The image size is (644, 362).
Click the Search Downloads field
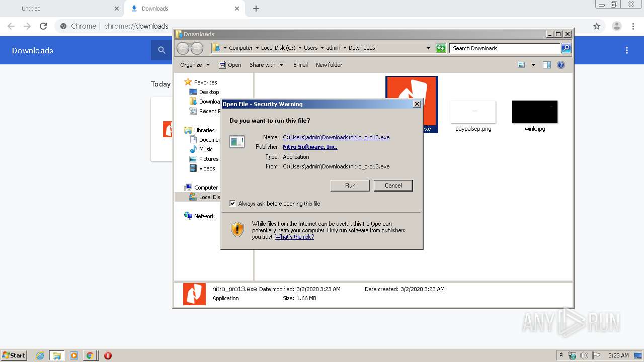point(505,48)
